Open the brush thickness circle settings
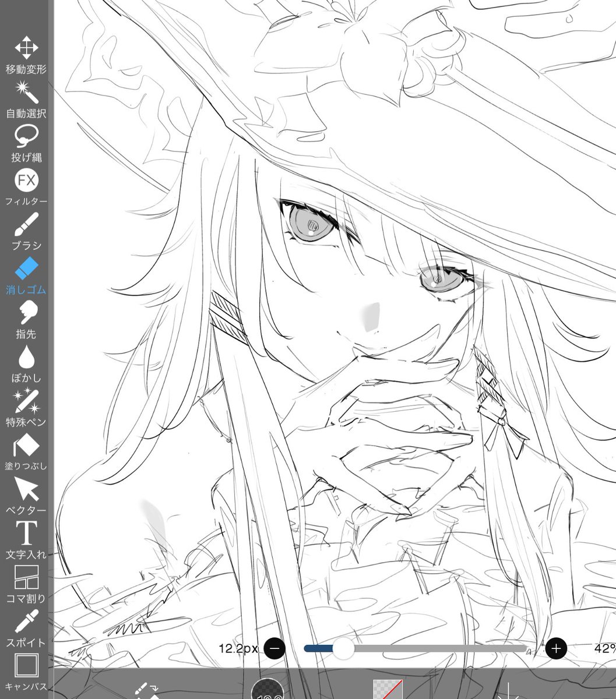This screenshot has height=699, width=616. [268, 689]
